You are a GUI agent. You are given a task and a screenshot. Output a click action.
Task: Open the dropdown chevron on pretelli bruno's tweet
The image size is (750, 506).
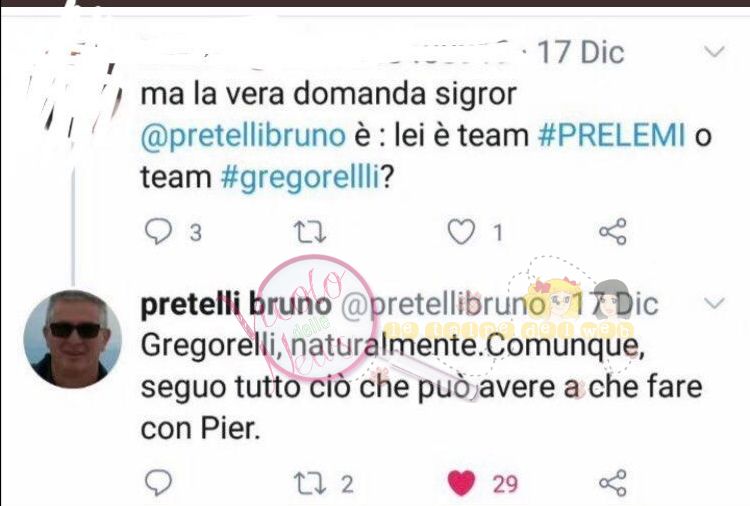715,303
